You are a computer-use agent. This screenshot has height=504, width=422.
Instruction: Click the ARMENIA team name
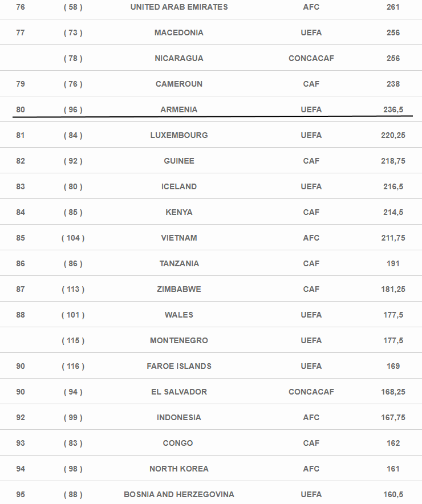[179, 109]
